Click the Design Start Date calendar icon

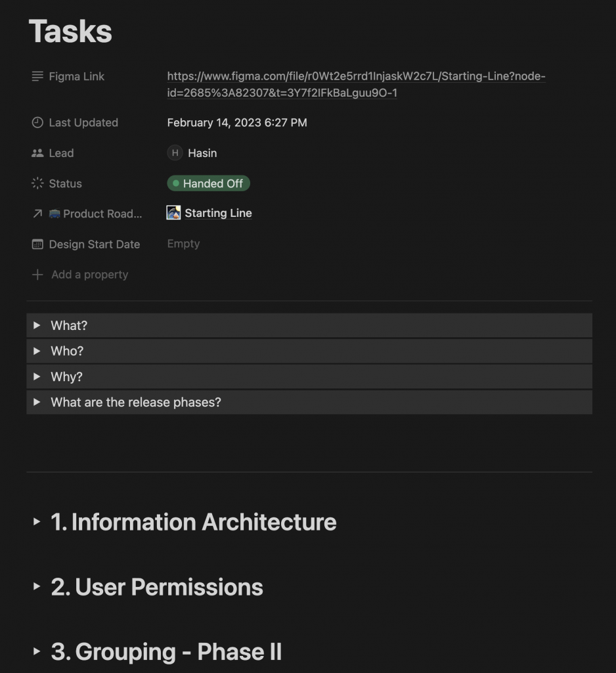[37, 244]
